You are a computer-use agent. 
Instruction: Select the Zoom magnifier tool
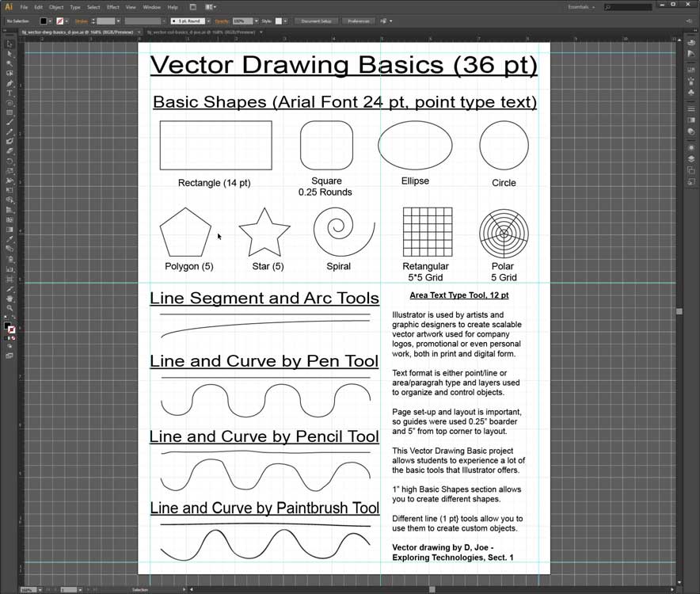tap(10, 308)
